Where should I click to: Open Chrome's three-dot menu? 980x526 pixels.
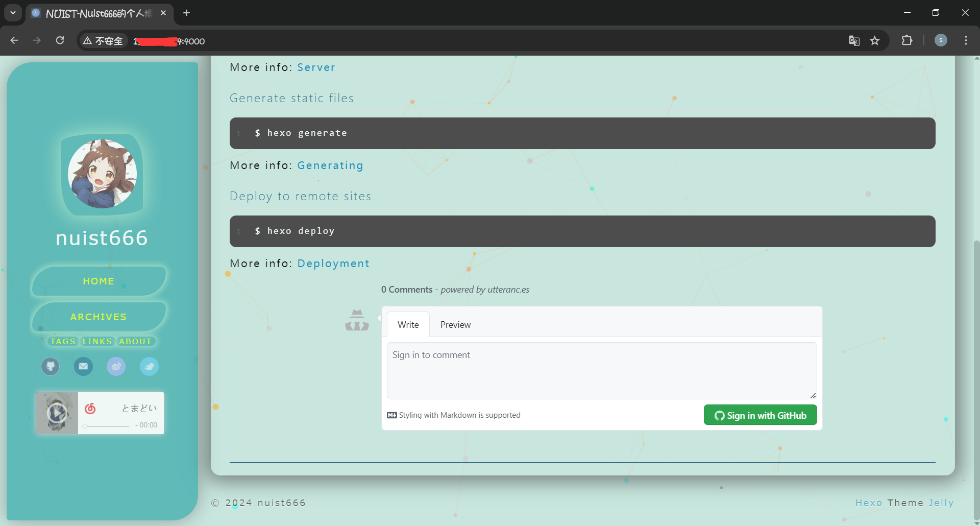[x=966, y=40]
